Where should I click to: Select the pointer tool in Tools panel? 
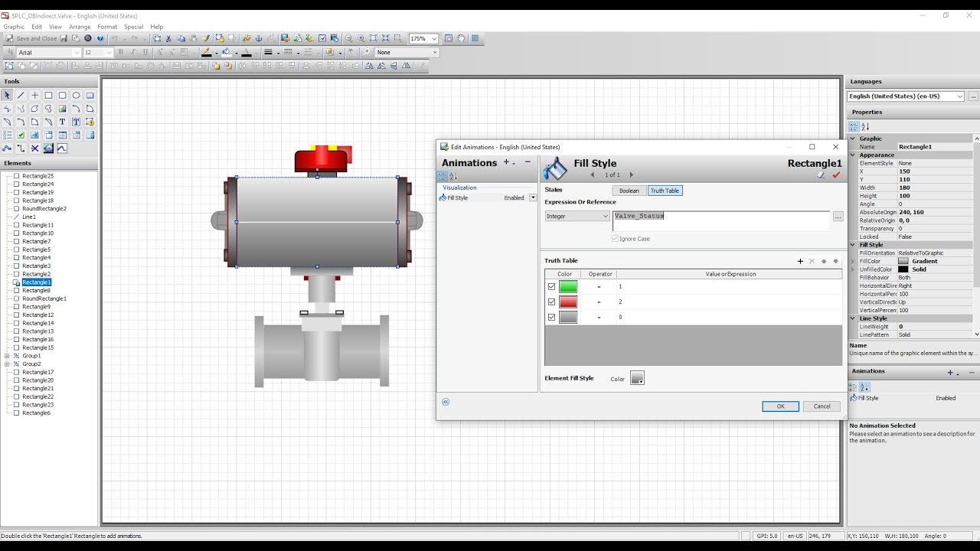click(7, 96)
